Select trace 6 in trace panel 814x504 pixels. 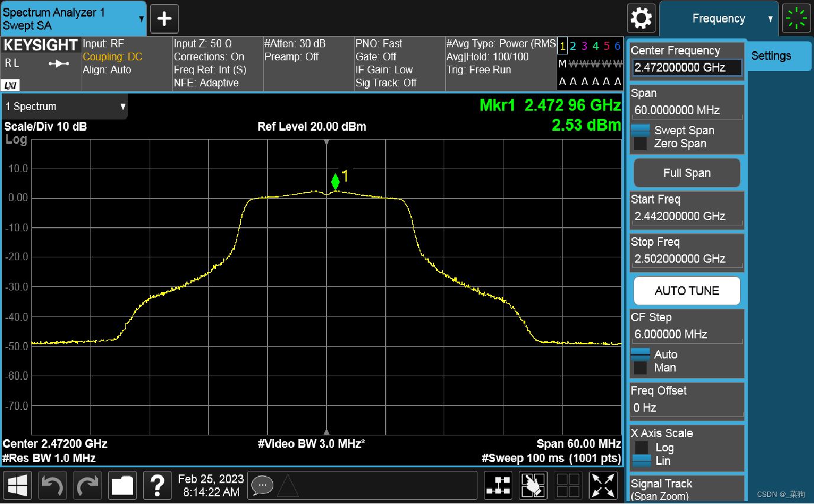pyautogui.click(x=618, y=46)
